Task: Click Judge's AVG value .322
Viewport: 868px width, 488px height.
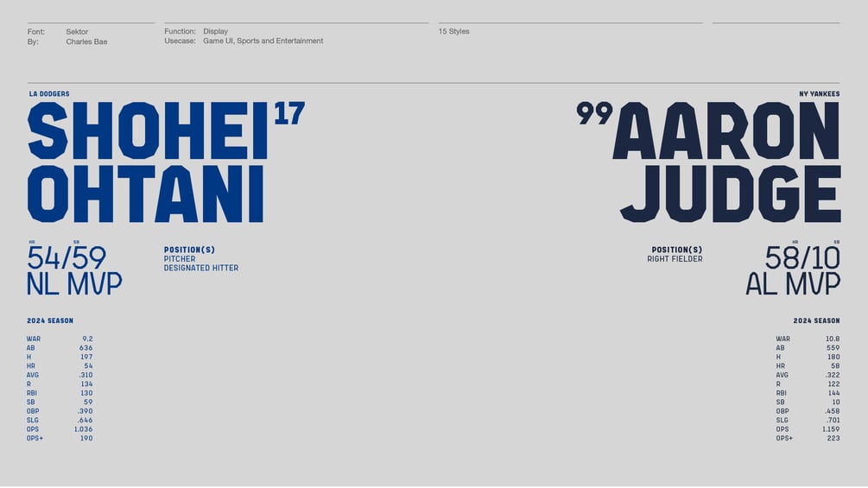Action: pyautogui.click(x=833, y=375)
